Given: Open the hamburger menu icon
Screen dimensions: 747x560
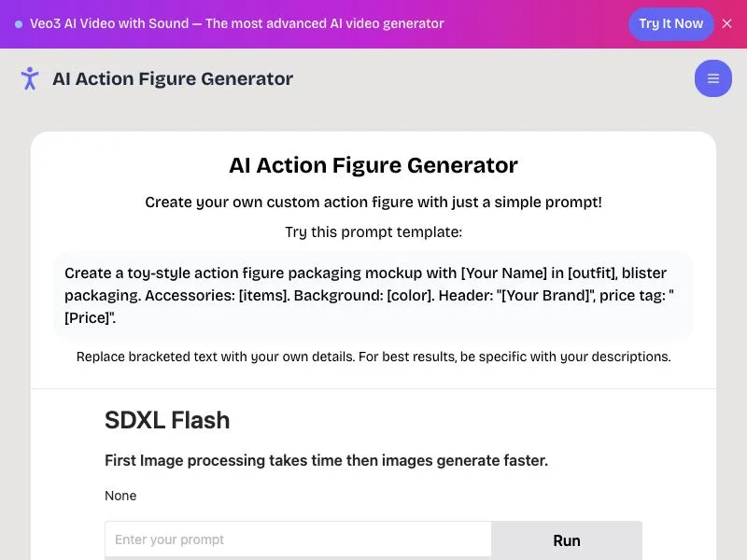Looking at the screenshot, I should [712, 78].
